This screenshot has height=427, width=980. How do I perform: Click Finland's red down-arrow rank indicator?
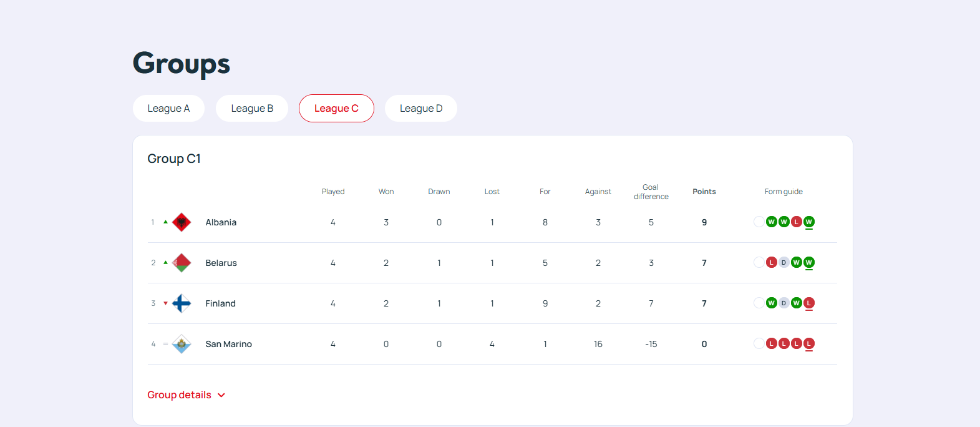pyautogui.click(x=165, y=303)
